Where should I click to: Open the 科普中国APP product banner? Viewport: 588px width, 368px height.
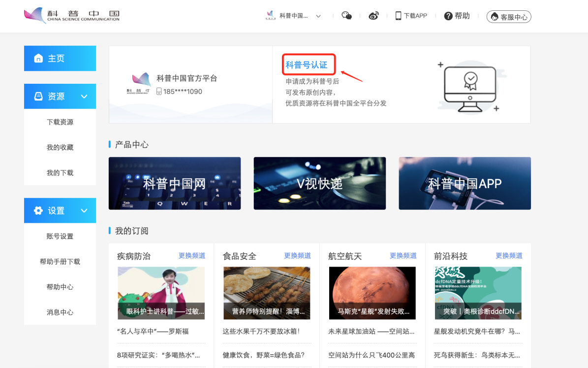point(464,183)
